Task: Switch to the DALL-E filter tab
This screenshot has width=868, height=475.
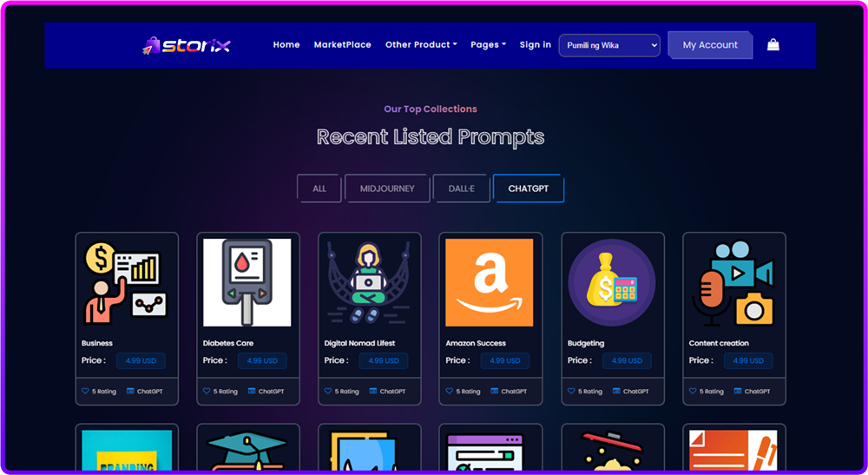Action: [461, 188]
